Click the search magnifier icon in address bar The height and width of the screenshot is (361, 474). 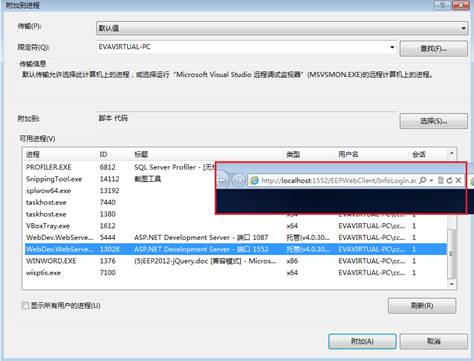pos(422,180)
